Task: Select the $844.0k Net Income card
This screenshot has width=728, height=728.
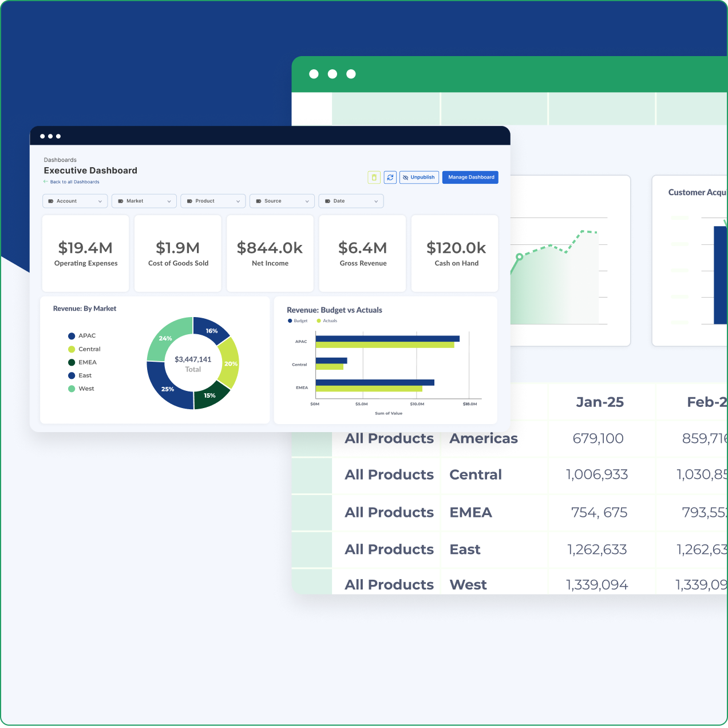Action: point(270,254)
